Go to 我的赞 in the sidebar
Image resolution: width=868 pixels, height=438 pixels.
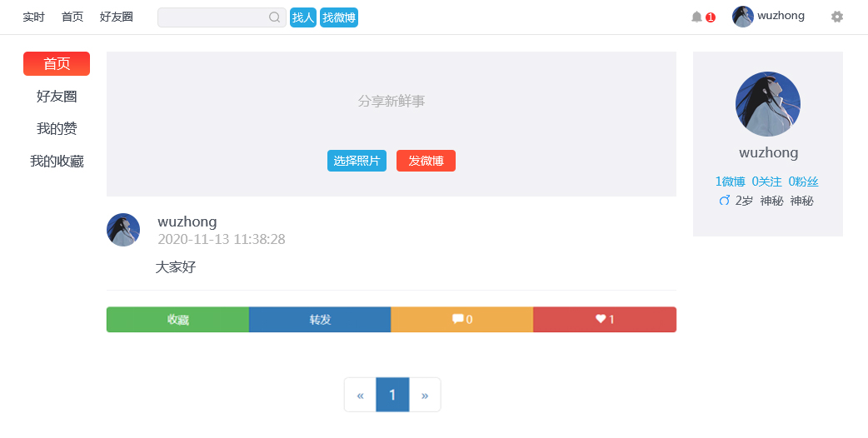click(x=57, y=129)
